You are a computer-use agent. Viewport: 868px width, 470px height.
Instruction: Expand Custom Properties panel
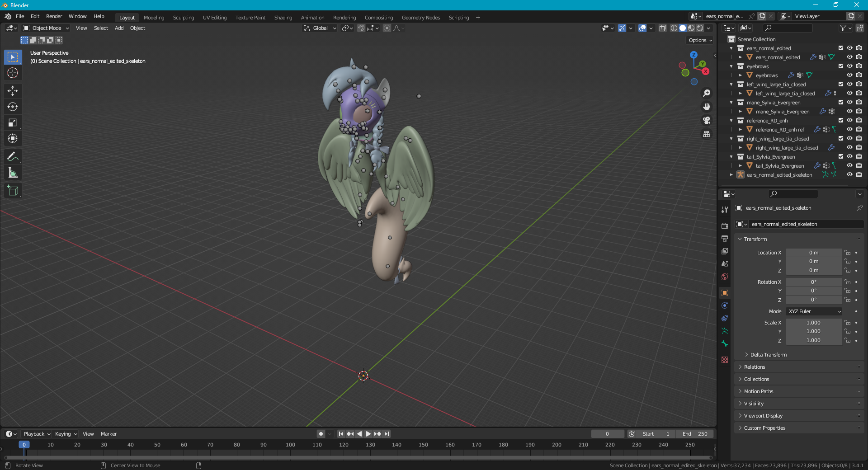click(x=764, y=428)
